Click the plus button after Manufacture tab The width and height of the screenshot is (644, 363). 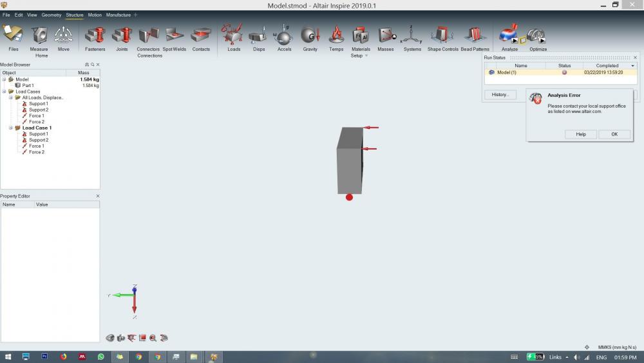(x=135, y=15)
